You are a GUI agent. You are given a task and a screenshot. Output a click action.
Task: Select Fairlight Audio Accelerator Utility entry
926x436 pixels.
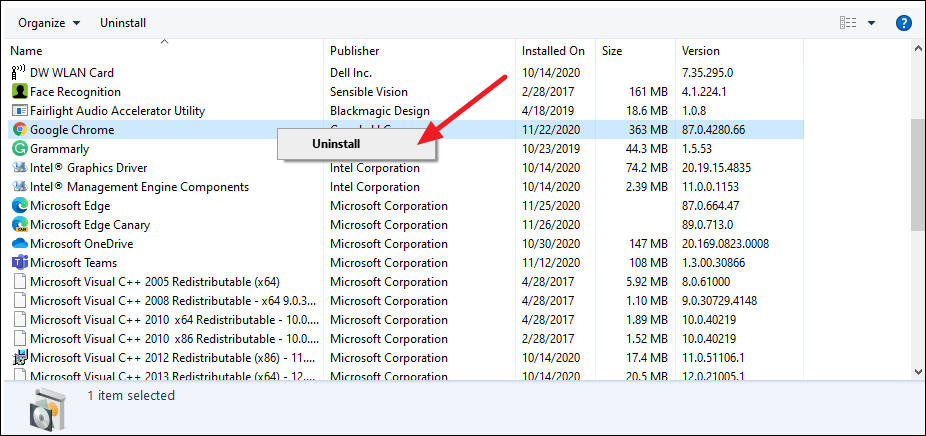(405, 110)
